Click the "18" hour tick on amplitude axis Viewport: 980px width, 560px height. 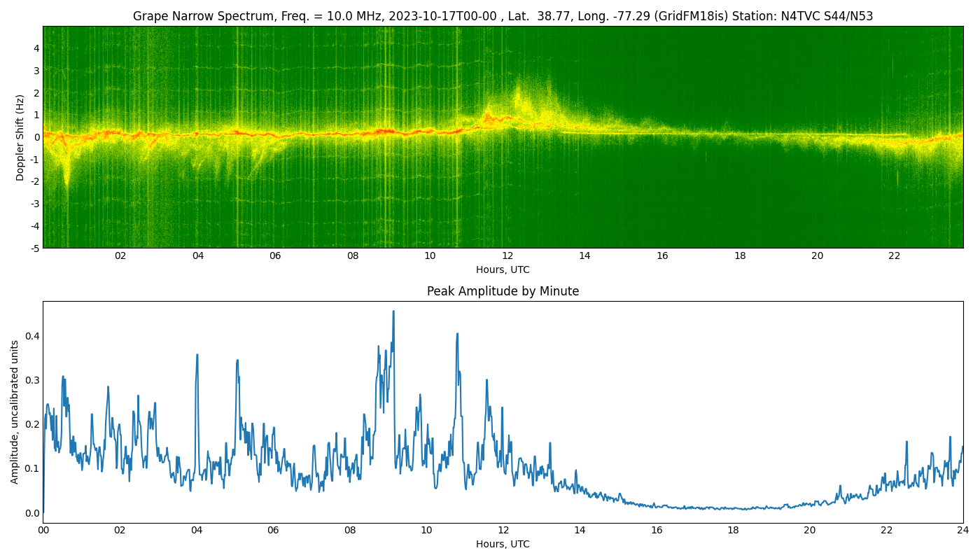733,530
